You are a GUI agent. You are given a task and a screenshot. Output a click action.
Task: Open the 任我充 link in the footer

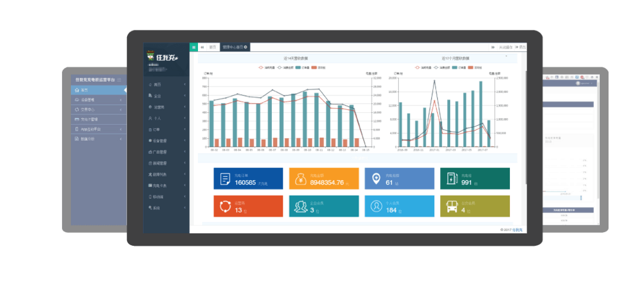517,230
